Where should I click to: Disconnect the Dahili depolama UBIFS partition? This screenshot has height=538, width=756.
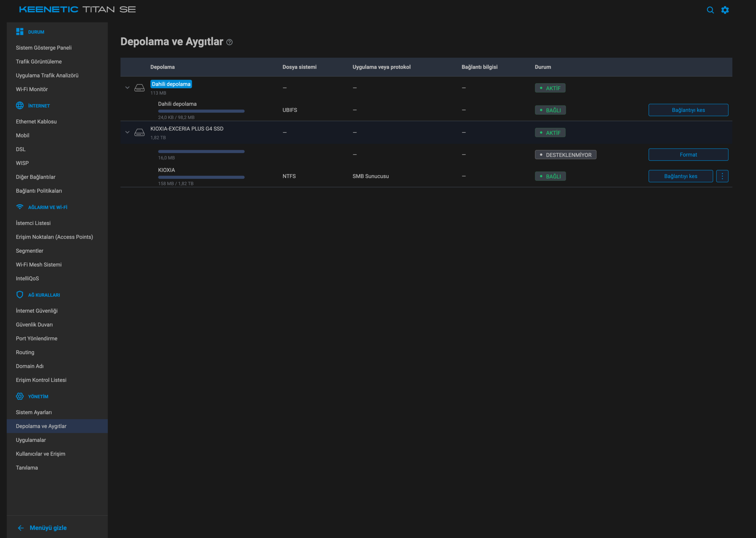(688, 110)
